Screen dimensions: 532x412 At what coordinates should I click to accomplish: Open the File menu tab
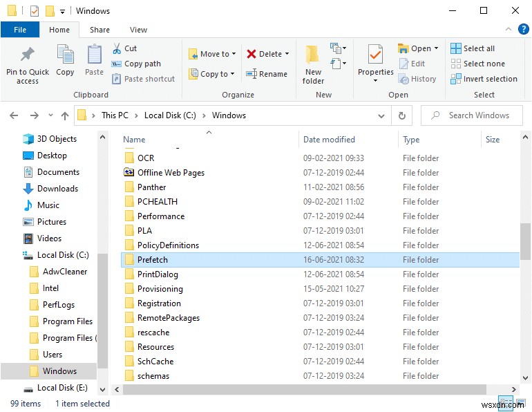coord(20,30)
